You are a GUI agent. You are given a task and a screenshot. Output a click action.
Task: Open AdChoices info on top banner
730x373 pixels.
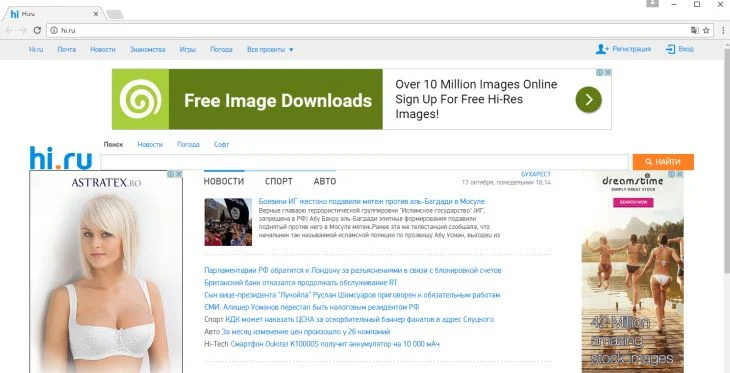(x=600, y=73)
